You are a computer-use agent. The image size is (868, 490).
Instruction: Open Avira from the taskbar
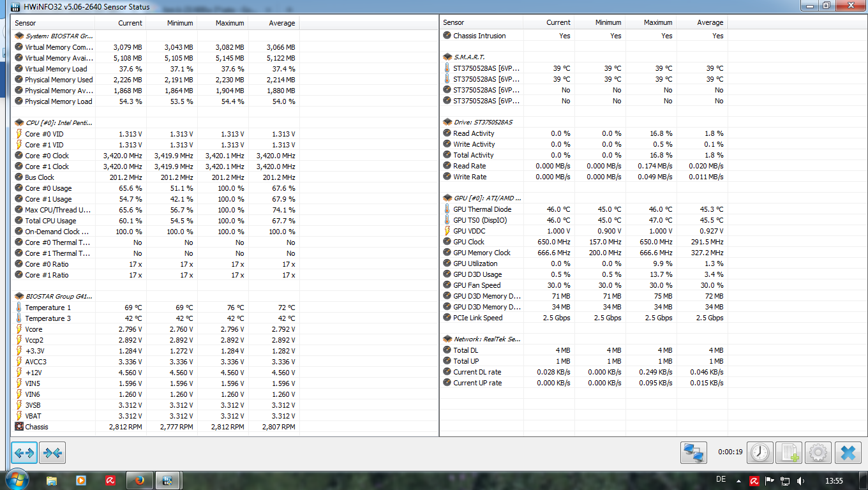pos(110,480)
